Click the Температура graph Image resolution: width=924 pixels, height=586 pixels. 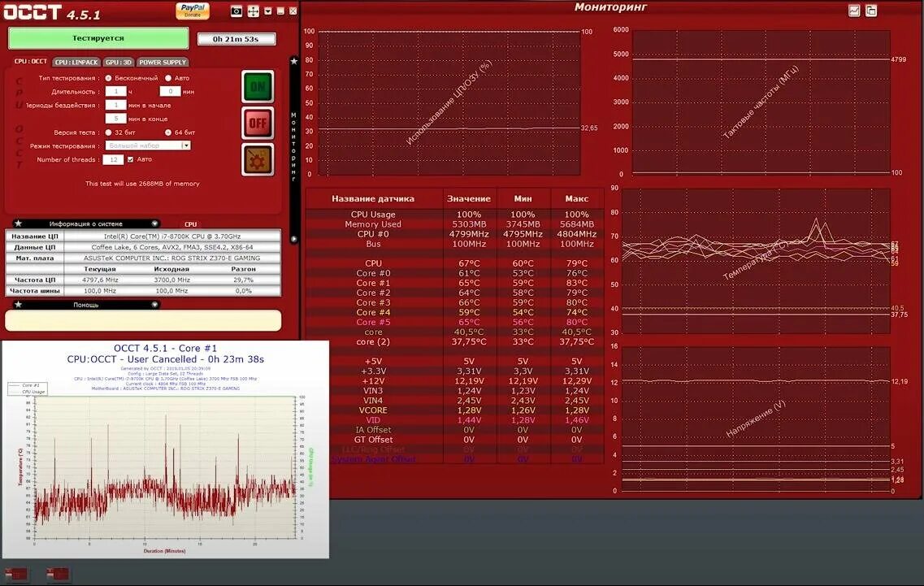[x=756, y=261]
